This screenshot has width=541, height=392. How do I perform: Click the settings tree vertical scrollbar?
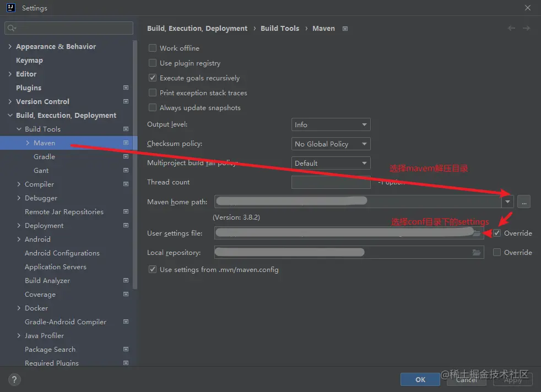pyautogui.click(x=135, y=165)
